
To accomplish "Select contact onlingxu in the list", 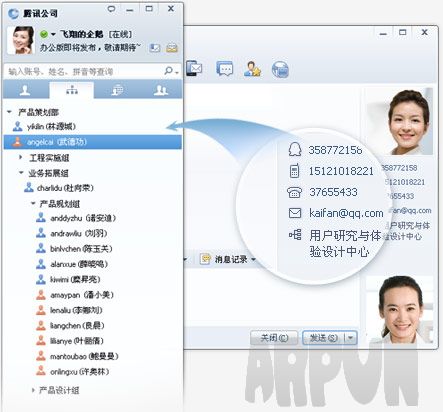I will (80, 371).
